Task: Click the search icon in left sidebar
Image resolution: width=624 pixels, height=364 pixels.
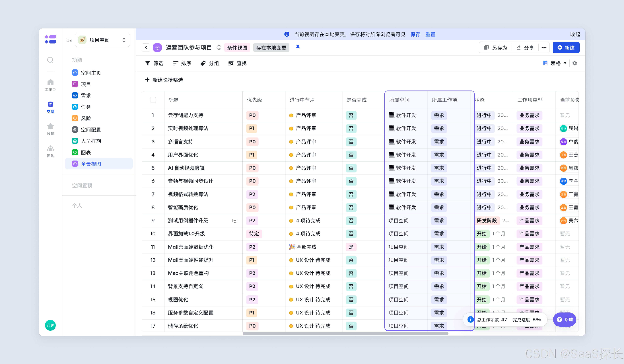Action: click(x=50, y=60)
